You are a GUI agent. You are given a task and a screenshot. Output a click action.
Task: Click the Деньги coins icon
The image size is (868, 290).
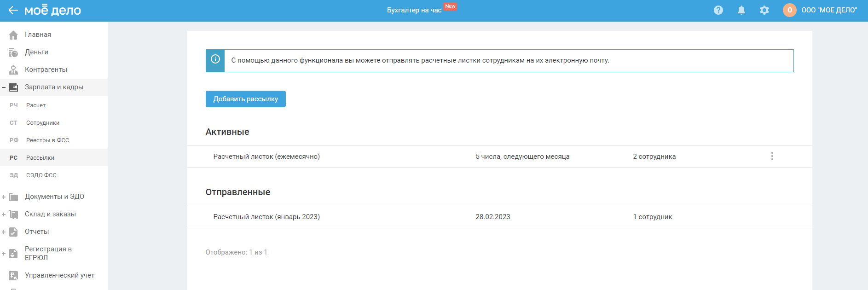tap(13, 52)
